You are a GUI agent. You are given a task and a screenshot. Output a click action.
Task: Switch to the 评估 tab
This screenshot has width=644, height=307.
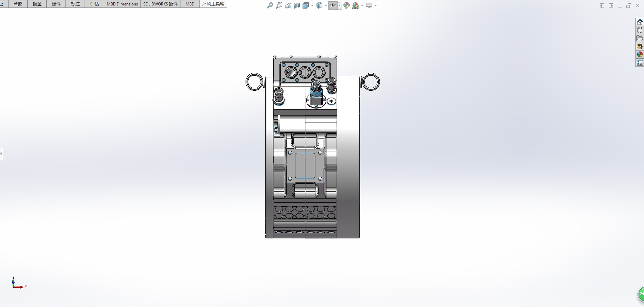coord(94,4)
